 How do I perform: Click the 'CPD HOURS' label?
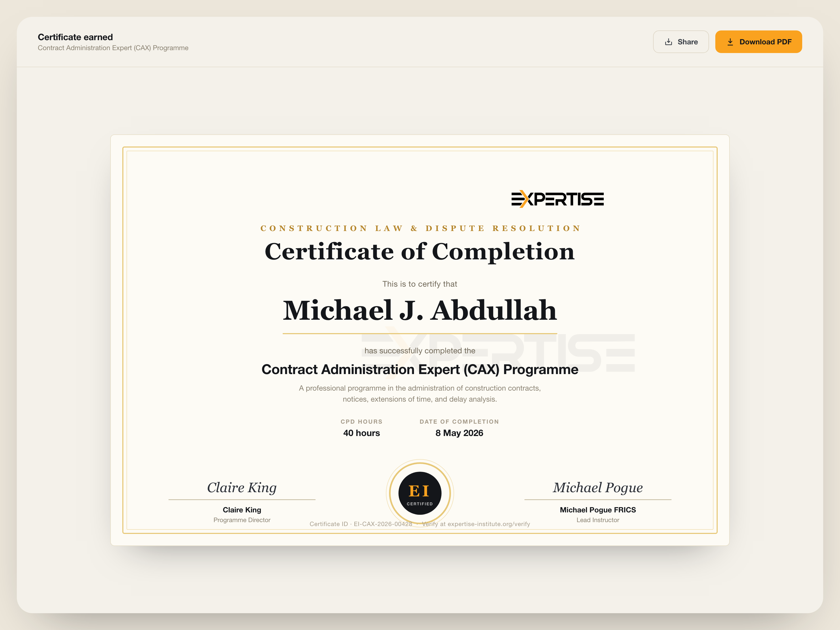pos(361,422)
